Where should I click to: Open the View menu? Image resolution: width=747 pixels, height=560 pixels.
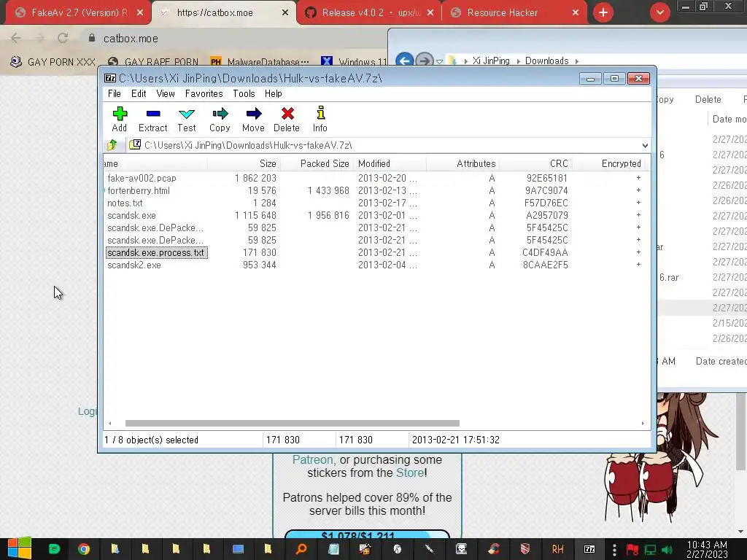(x=166, y=94)
